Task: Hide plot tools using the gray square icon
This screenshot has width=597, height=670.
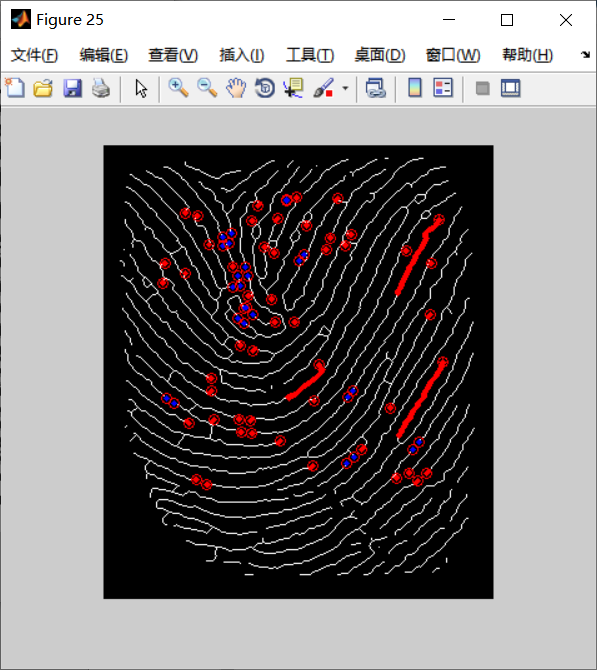Action: tap(482, 88)
